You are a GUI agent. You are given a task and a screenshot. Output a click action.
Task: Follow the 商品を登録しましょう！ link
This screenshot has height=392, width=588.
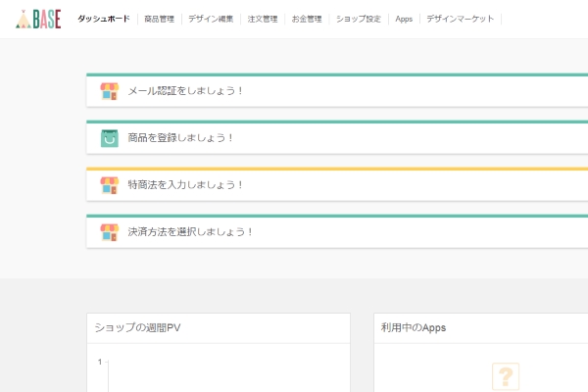(x=181, y=138)
